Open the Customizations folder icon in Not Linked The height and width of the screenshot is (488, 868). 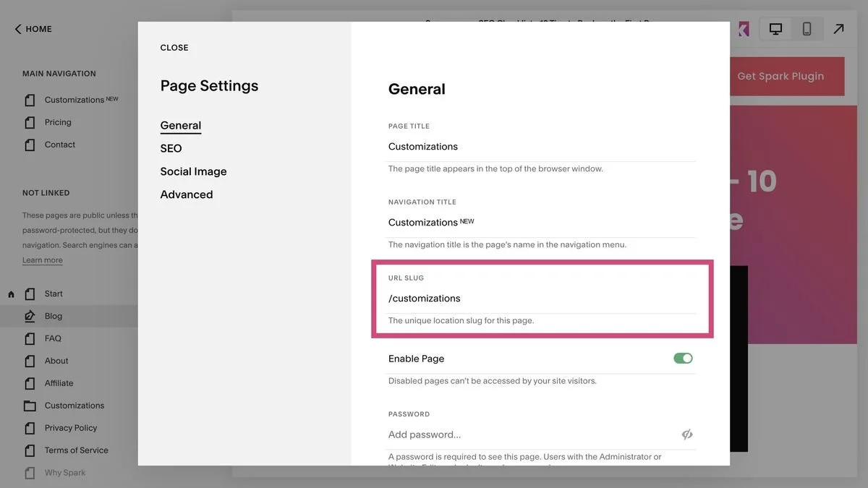(29, 405)
